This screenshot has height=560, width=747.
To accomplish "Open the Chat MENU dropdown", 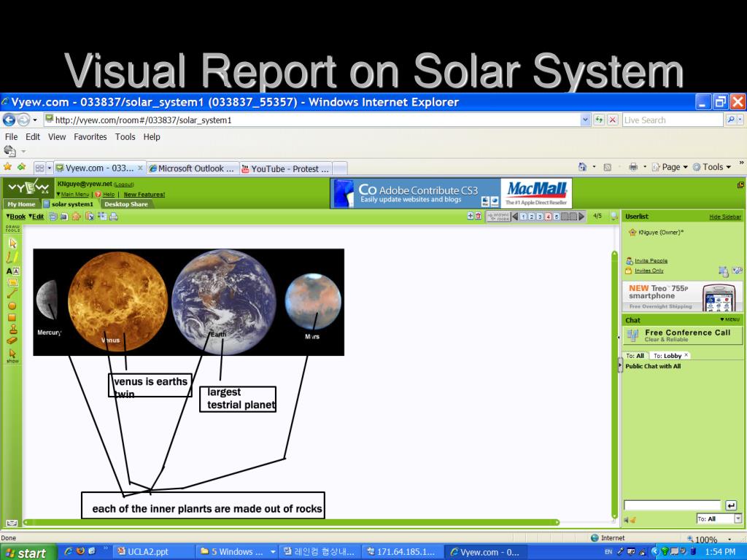I will [729, 319].
